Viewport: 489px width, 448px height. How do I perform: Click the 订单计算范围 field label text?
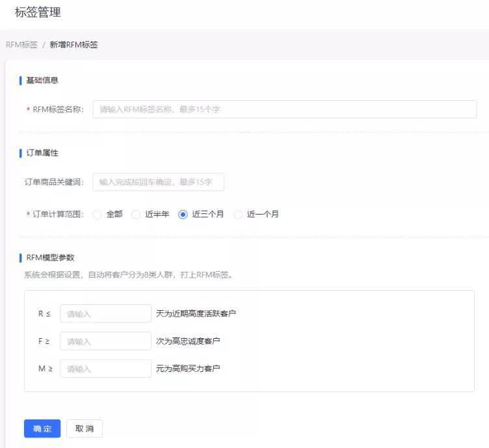[58, 215]
